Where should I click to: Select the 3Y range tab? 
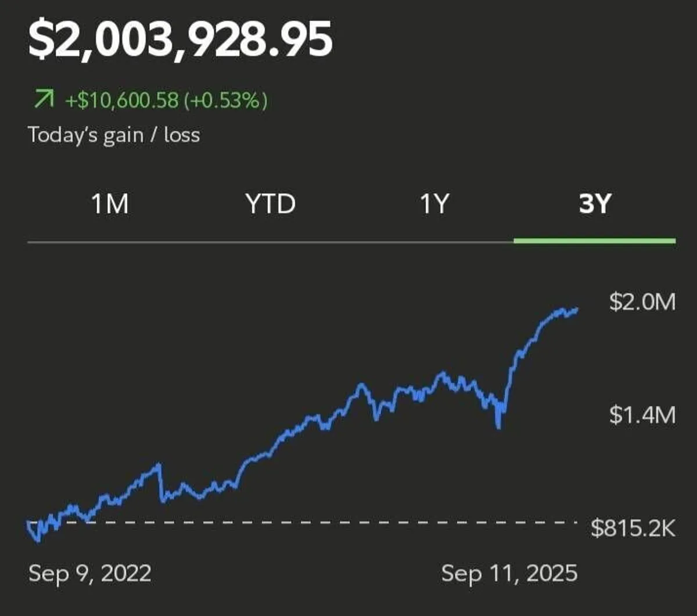[x=594, y=204]
